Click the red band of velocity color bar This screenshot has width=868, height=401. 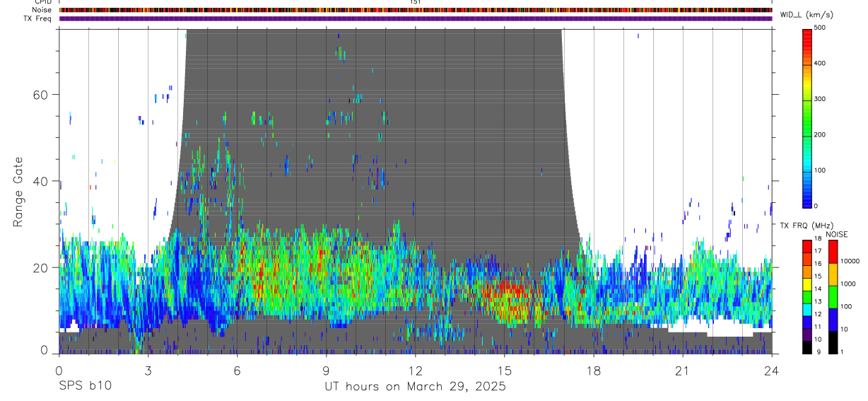[x=807, y=39]
